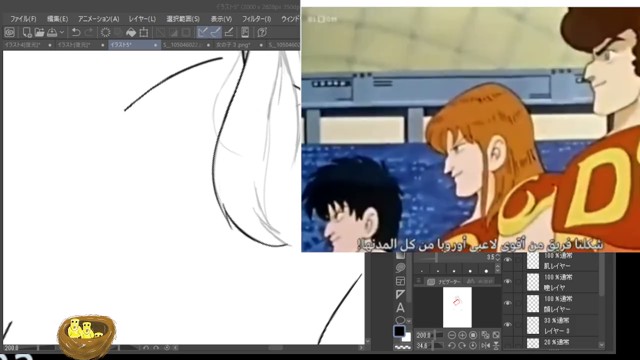Open the レイヤー(L) menu
Screen dimensions: 640x360
tap(142, 19)
